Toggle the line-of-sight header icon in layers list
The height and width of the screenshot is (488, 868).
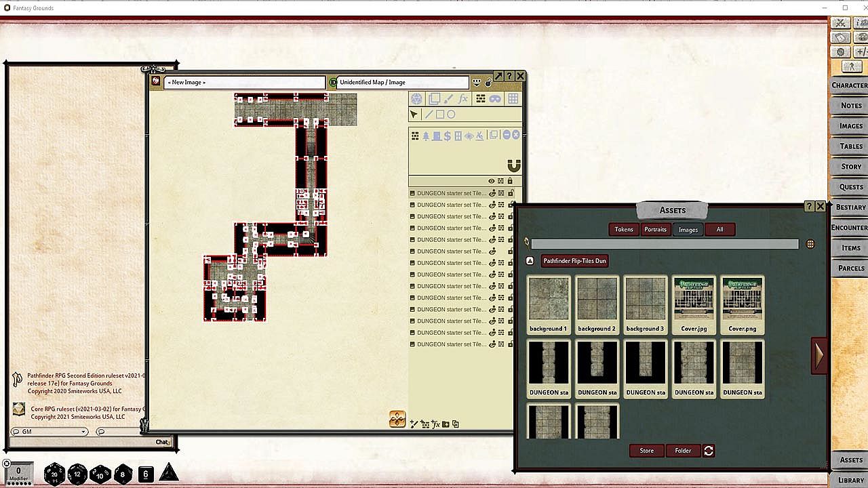pyautogui.click(x=501, y=181)
